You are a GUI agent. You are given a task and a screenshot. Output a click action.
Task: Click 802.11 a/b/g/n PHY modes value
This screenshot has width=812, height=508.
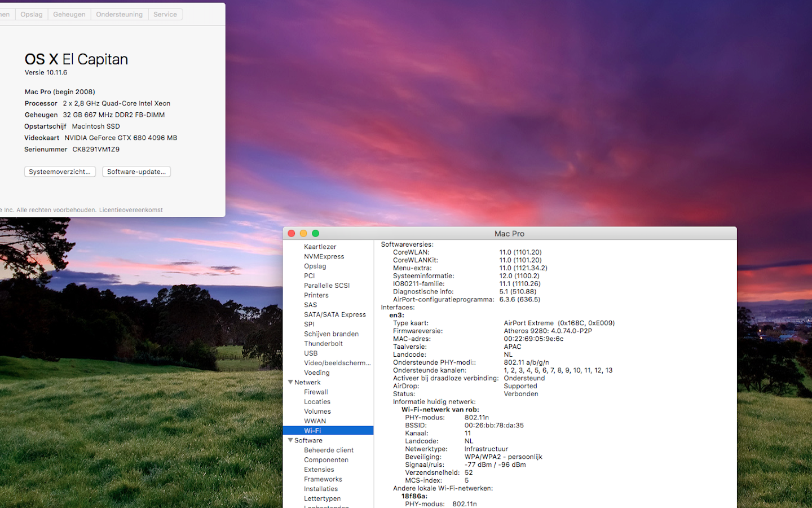526,362
